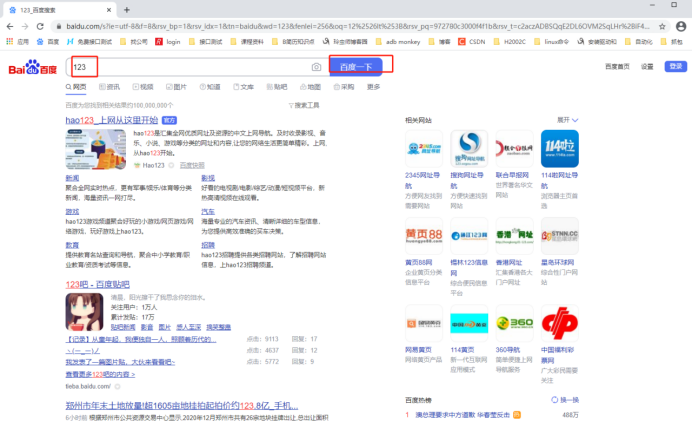Switch to the 采购 search tab
The width and height of the screenshot is (693, 421).
coord(344,87)
